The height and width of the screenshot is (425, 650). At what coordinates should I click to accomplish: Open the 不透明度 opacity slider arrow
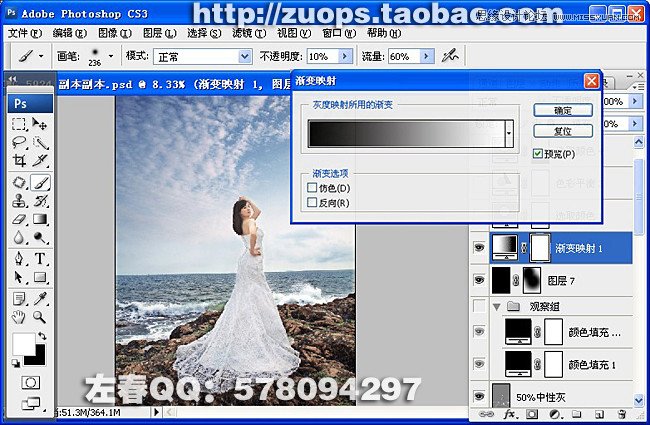345,56
